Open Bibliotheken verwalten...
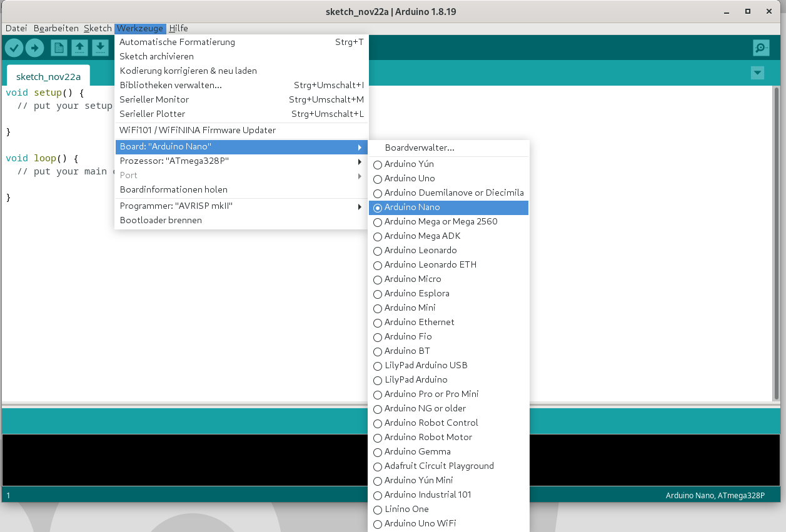Image resolution: width=786 pixels, height=532 pixels. (x=241, y=85)
